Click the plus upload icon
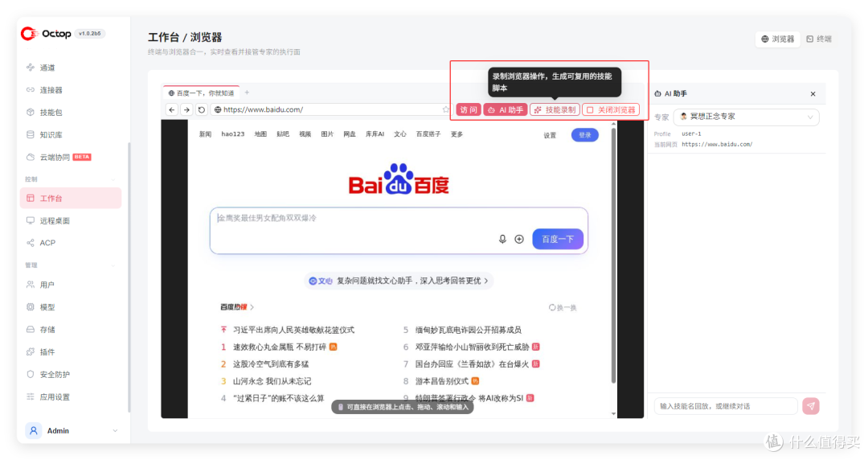Viewport: 868px width, 460px height. (519, 239)
